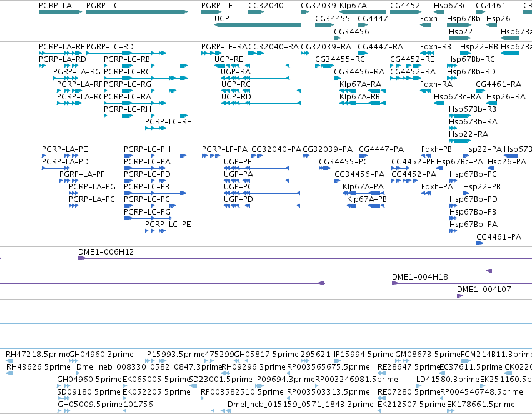Click protein Klp67A-PA
Viewport: 532px width, 414px height.
coord(363,193)
